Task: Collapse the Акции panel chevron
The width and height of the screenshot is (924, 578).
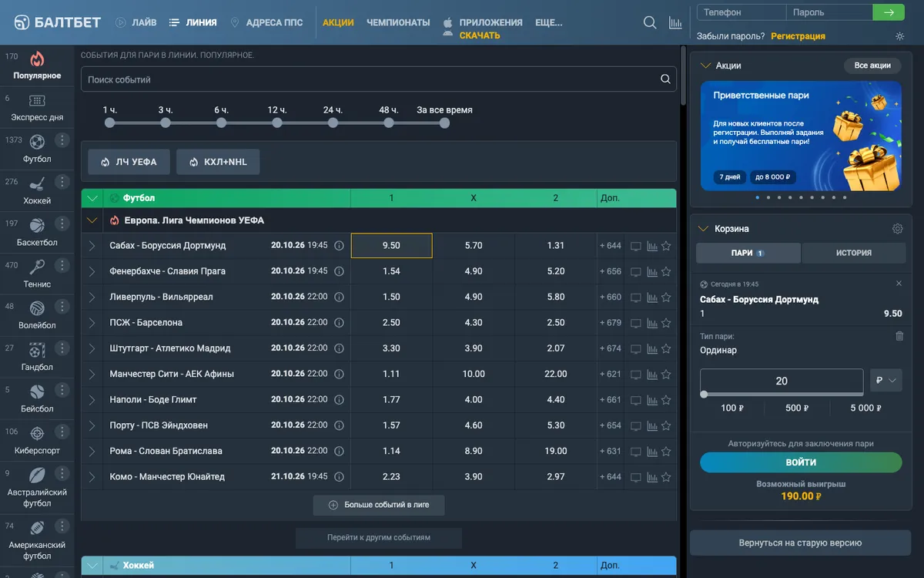Action: pos(705,66)
